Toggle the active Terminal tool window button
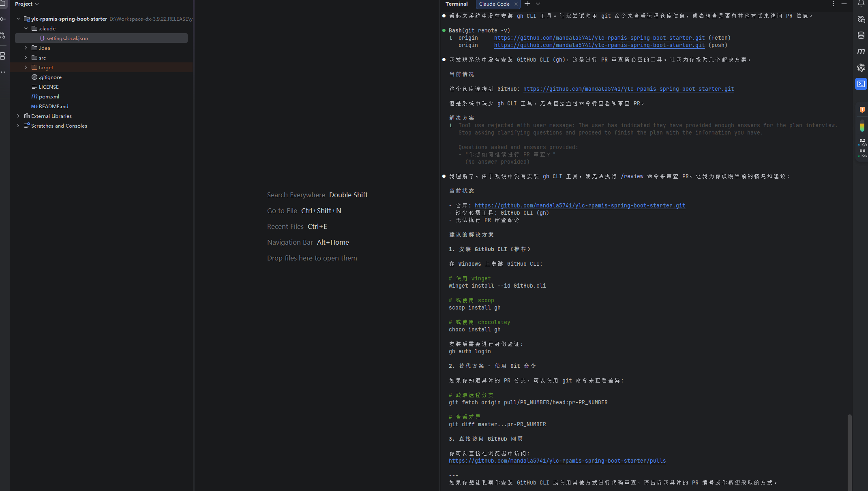This screenshot has width=868, height=491. 861,84
